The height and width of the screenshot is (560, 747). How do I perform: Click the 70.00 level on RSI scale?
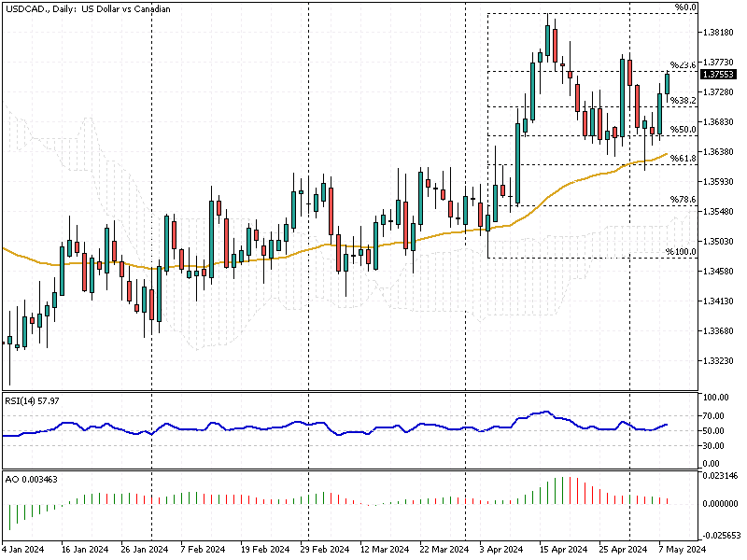pos(713,414)
